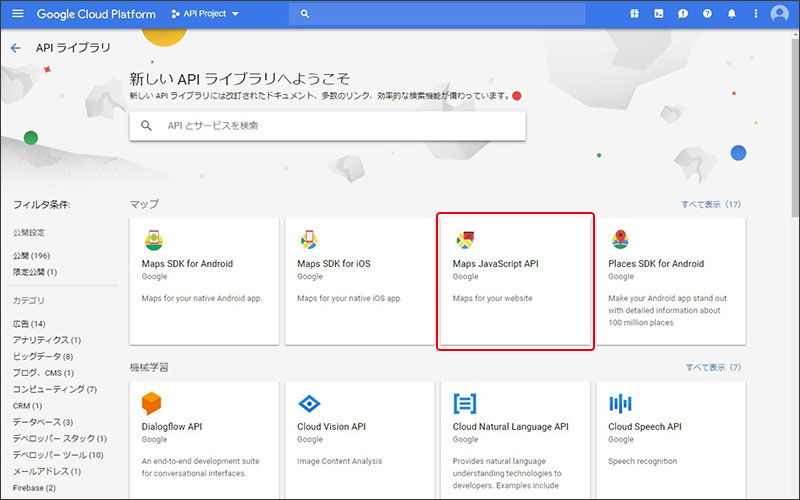Select the Dialogflow API title
The height and width of the screenshot is (500, 800).
tap(172, 427)
